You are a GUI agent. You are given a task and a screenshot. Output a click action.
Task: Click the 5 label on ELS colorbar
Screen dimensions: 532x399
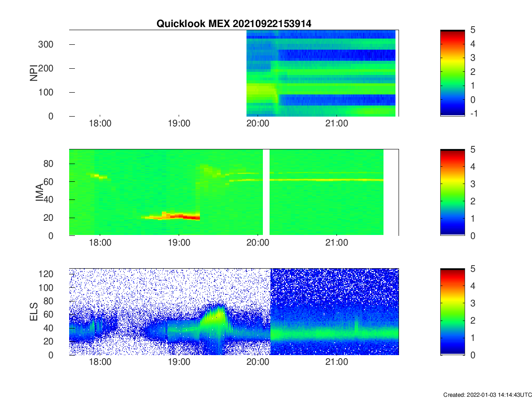click(x=473, y=269)
